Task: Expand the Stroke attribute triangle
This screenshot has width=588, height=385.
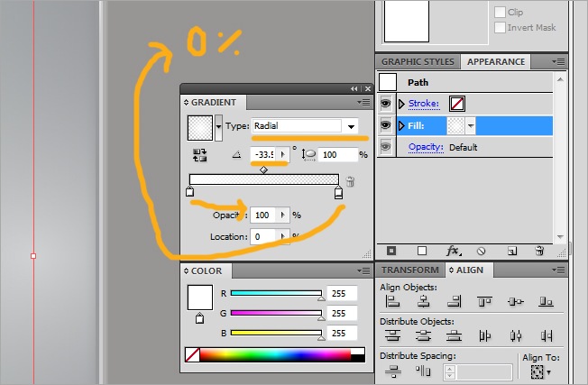Action: pyautogui.click(x=401, y=104)
